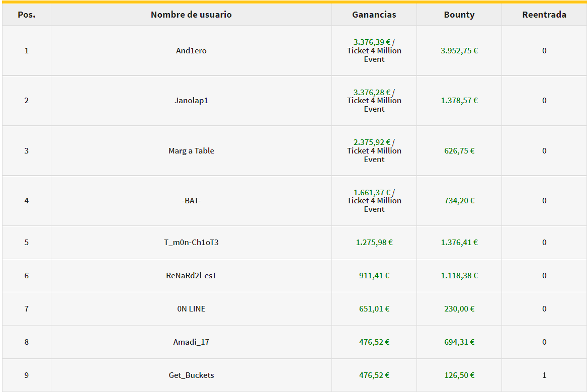Click the Ganancias column header
Screen dimensions: 587x392
374,15
